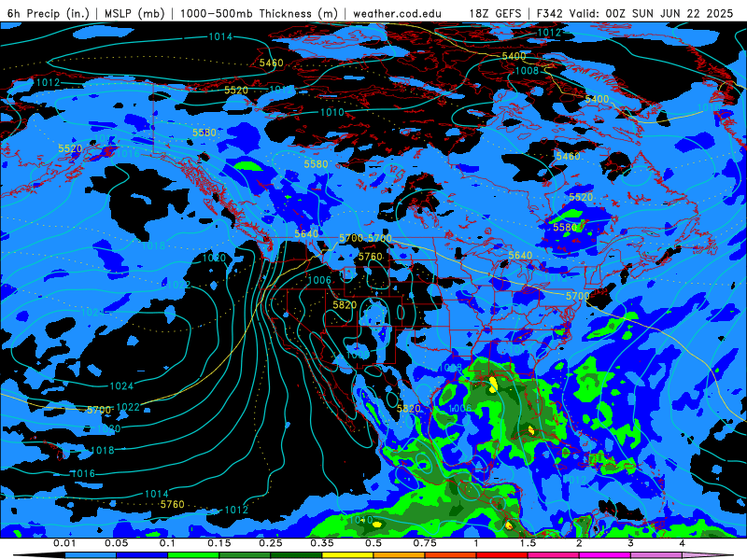Click the '1000-500mb Thickness (m)' header label
The height and width of the screenshot is (560, 747).
259,13
